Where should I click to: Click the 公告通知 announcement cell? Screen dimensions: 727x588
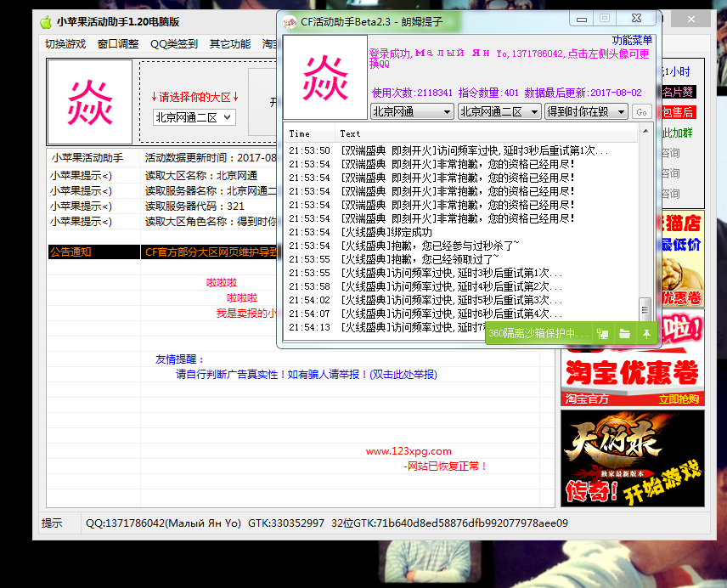point(93,252)
